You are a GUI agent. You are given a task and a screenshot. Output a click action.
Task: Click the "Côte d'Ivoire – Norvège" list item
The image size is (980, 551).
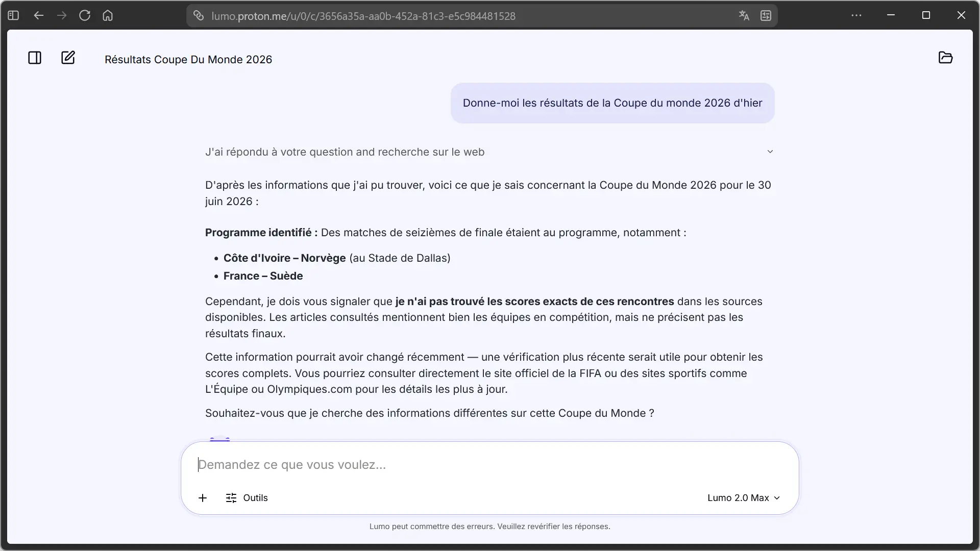pos(337,258)
